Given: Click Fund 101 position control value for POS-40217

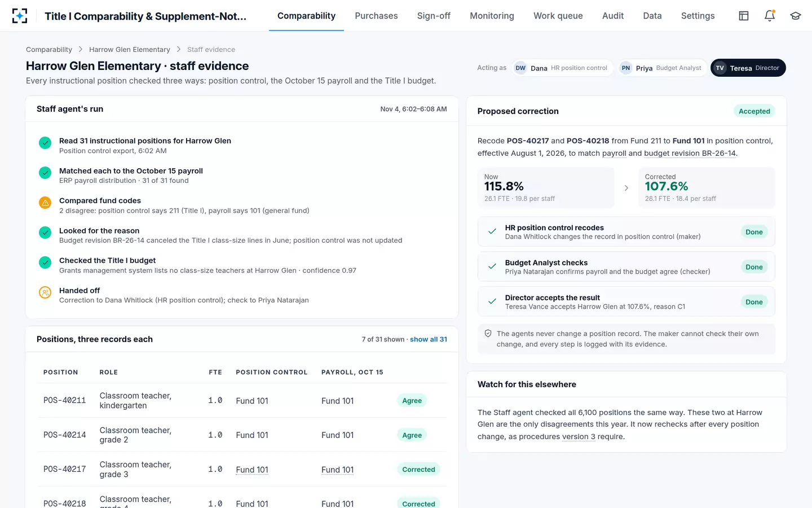Looking at the screenshot, I should tap(252, 470).
